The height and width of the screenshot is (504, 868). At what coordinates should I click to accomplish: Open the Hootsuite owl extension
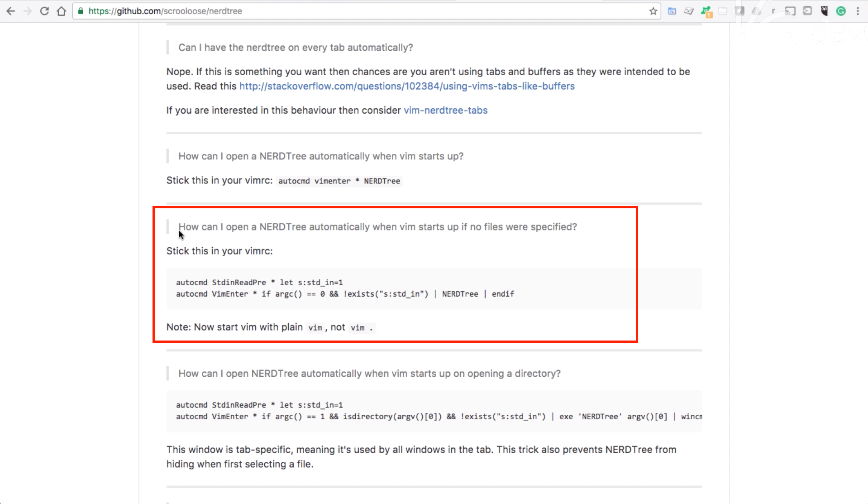tap(824, 11)
